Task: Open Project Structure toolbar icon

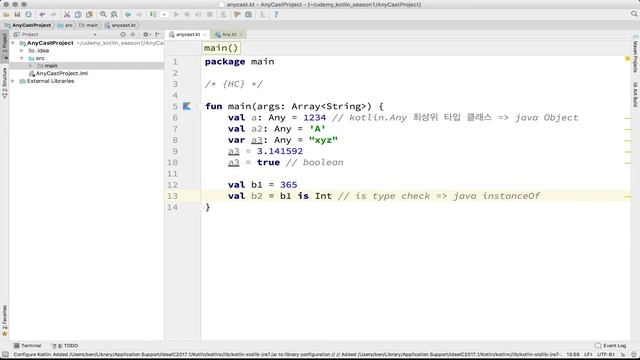Action: tap(249, 15)
